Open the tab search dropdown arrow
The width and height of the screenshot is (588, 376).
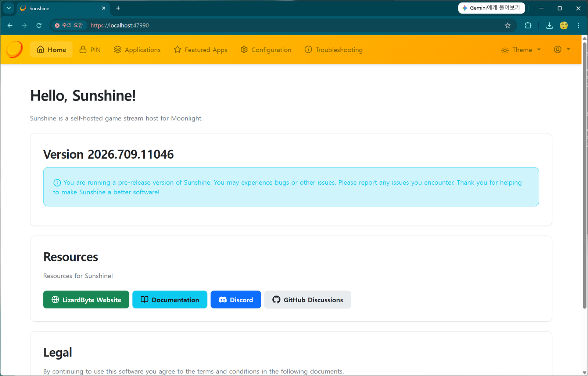pyautogui.click(x=8, y=8)
